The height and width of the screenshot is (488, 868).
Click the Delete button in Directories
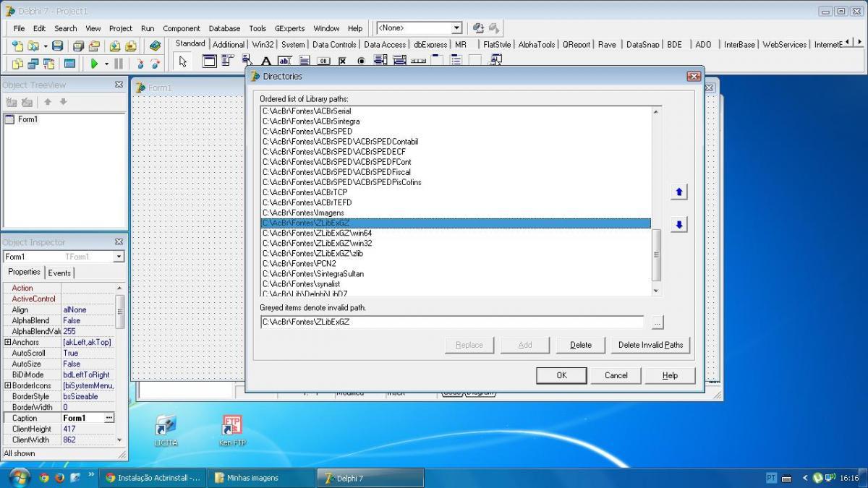pos(581,345)
